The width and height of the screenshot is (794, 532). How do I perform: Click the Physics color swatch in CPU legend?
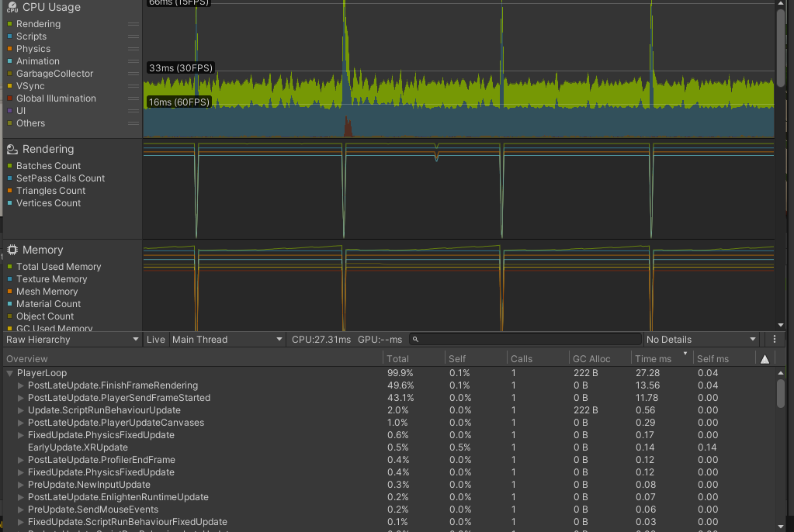pos(9,48)
